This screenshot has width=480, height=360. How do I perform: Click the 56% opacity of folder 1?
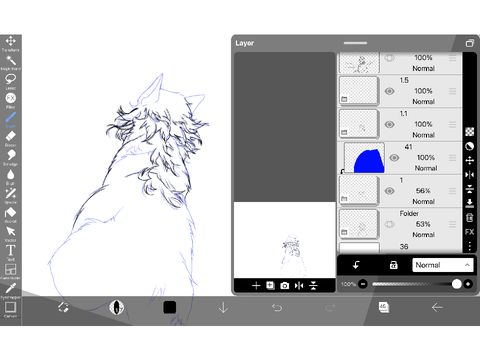pos(423,191)
